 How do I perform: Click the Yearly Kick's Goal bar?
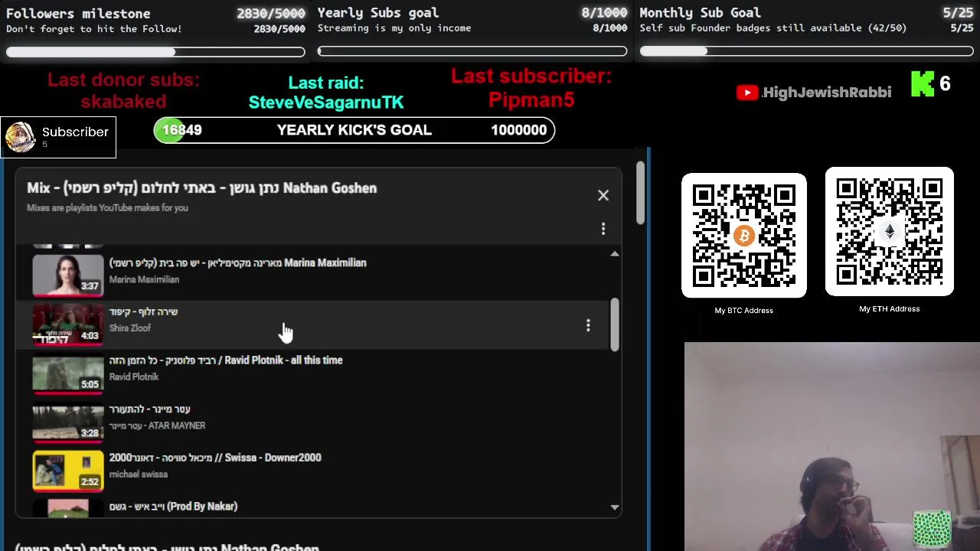coord(354,130)
